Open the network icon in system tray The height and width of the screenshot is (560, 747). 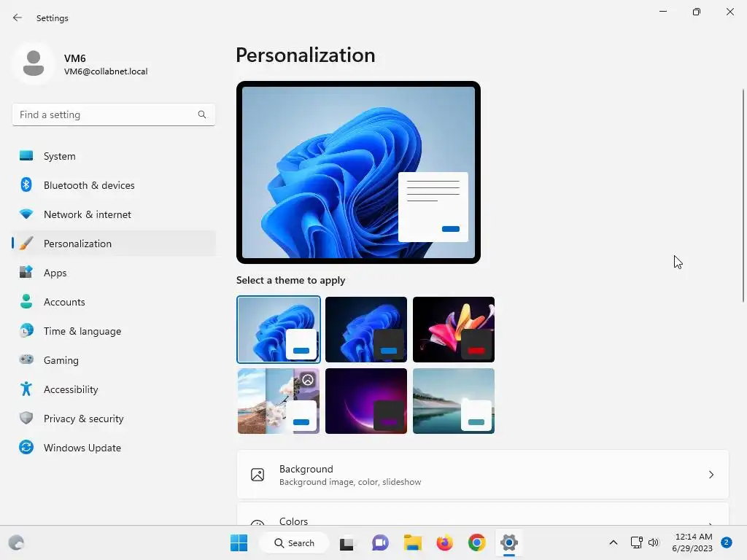[x=636, y=542]
